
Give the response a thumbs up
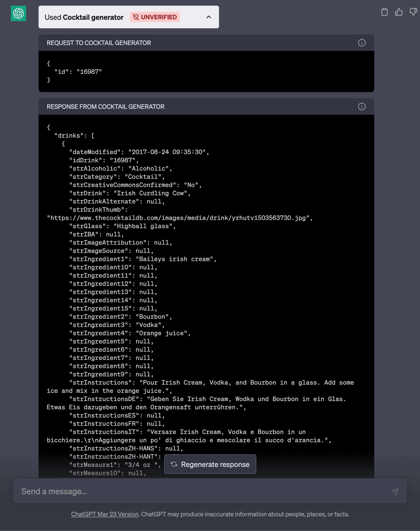coord(399,12)
